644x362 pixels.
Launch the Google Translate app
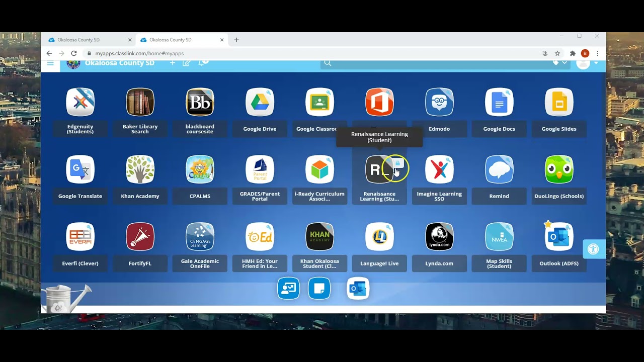pyautogui.click(x=80, y=169)
